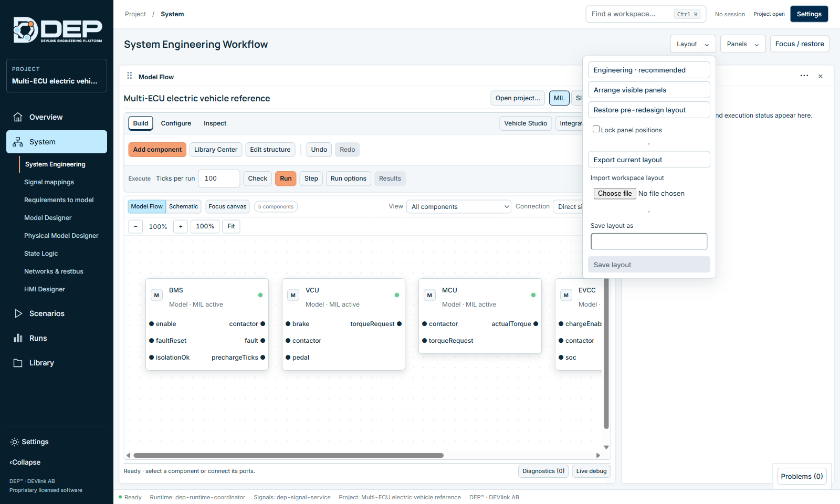Click Arrange visible panels

[x=649, y=90]
